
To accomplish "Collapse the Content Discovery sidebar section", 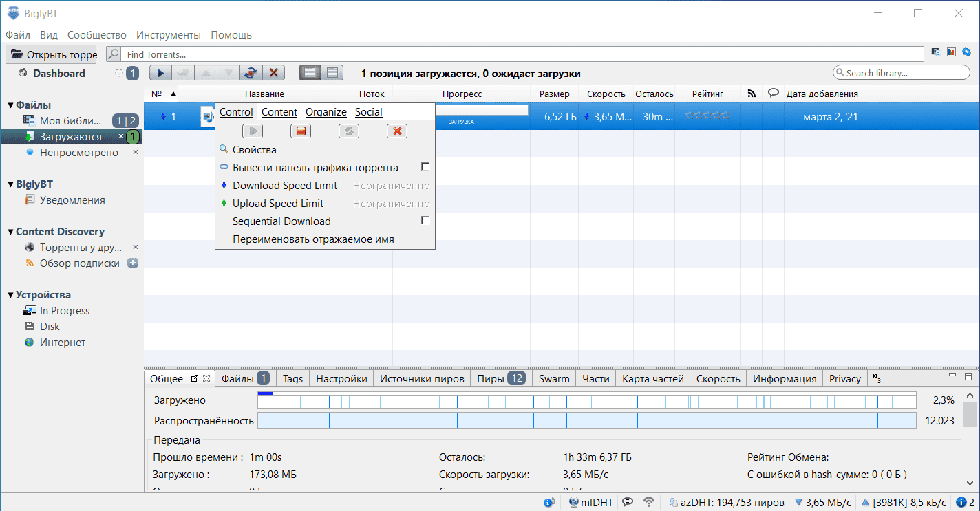I will click(x=10, y=232).
